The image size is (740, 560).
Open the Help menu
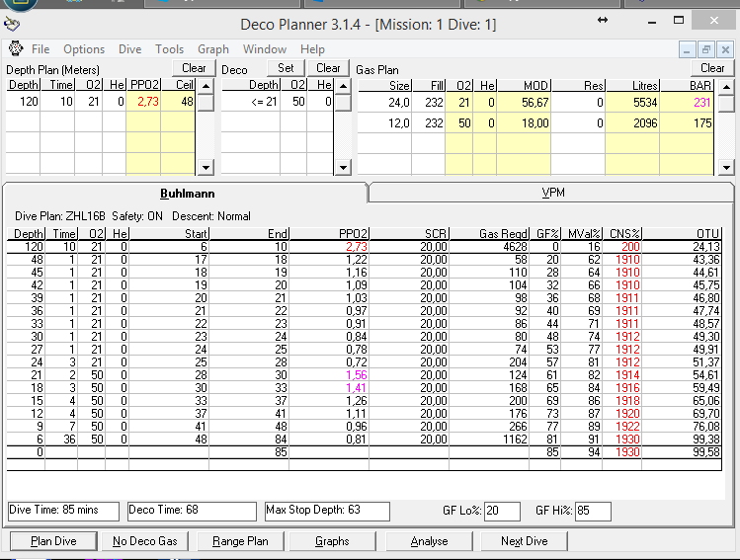coord(312,49)
